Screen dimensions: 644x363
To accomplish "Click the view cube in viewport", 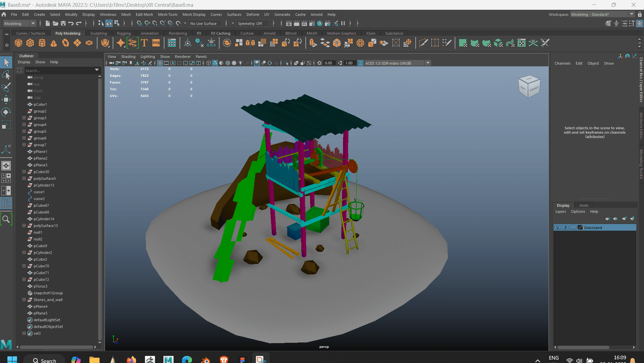I will tap(529, 87).
